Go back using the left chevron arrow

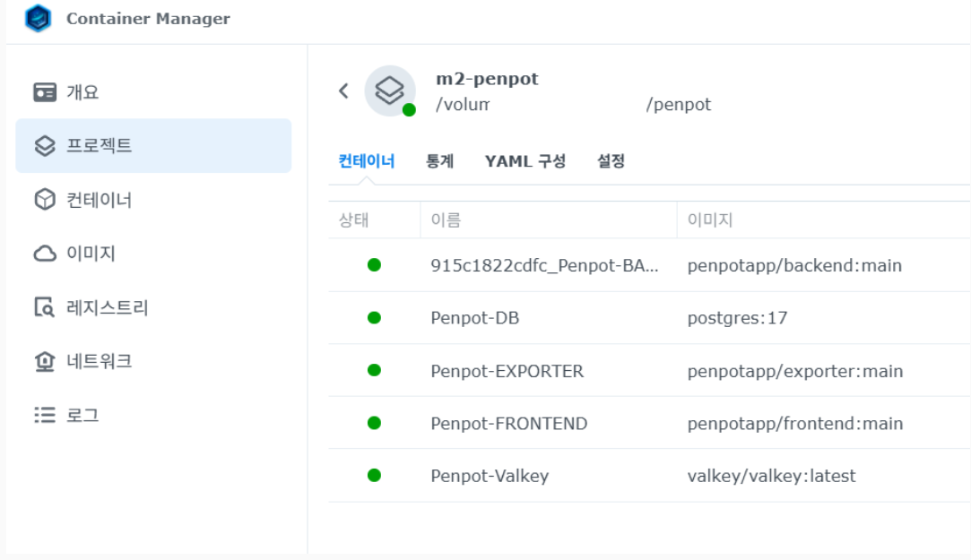tap(343, 90)
